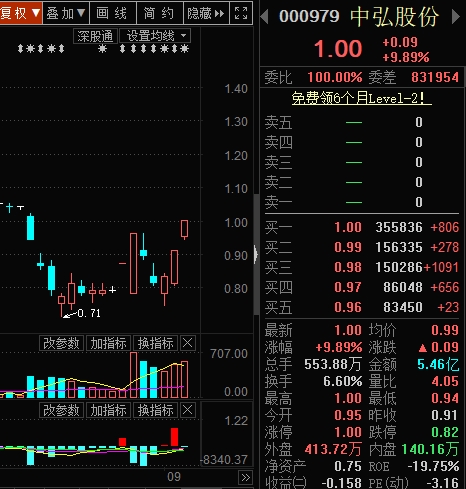The image size is (466, 489).
Task: Click 改参数 in volume indicator panel
Action: point(62,343)
